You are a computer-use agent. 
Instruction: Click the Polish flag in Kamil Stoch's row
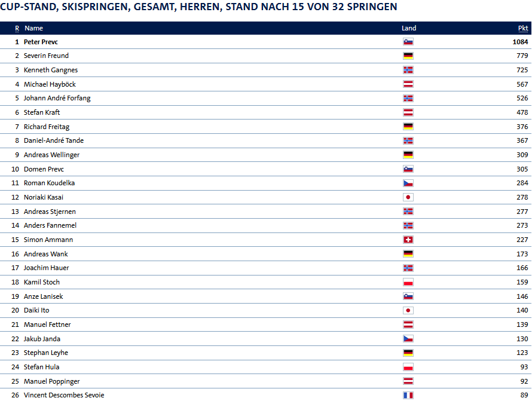coord(408,282)
